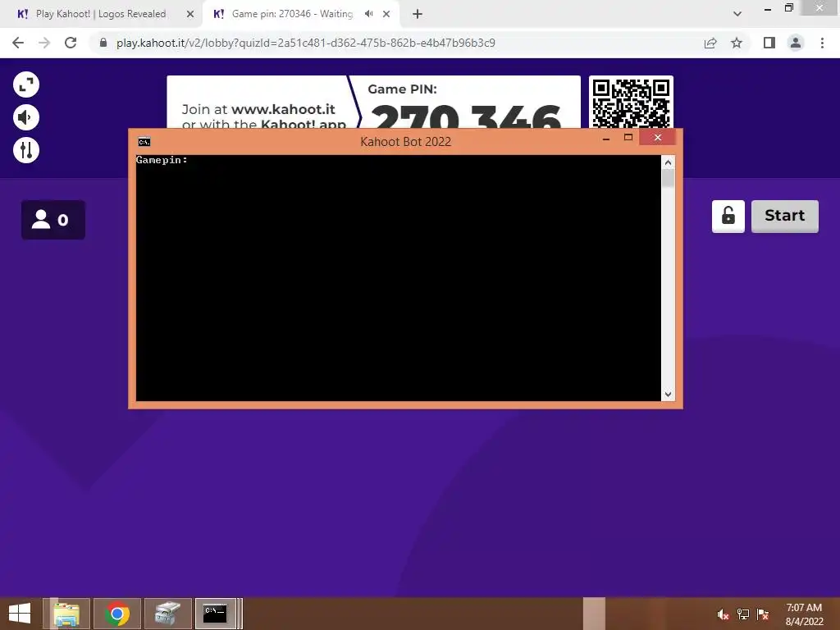Click the Gamepin prompt line
Screen dimensions: 840x630
pos(162,160)
